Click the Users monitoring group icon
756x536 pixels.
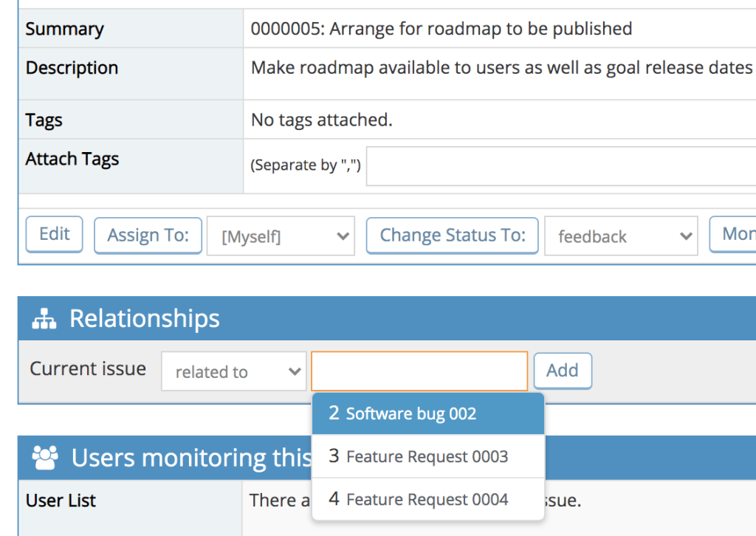(45, 458)
